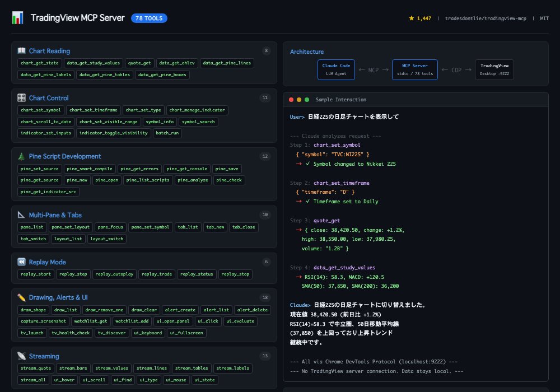
Task: Select the MCP Server architecture box
Action: 414,69
